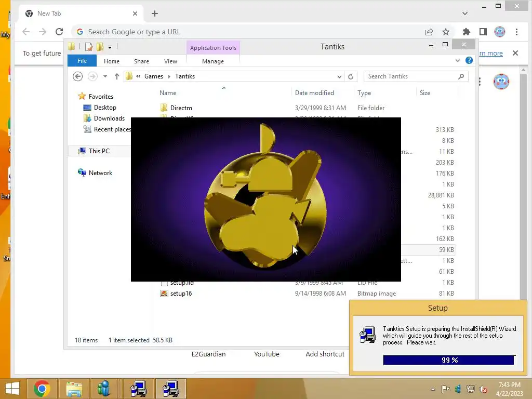This screenshot has width=532, height=399.
Task: Sort files by the Size column
Action: click(425, 93)
